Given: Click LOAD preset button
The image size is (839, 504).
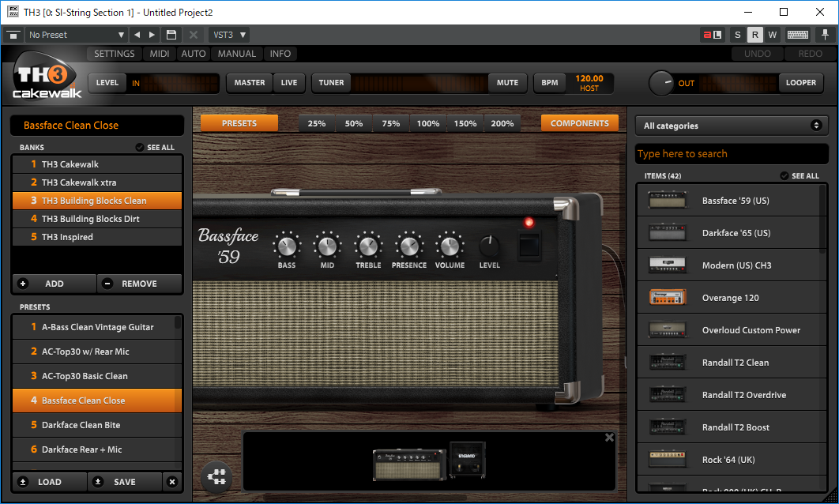Looking at the screenshot, I should tap(49, 482).
